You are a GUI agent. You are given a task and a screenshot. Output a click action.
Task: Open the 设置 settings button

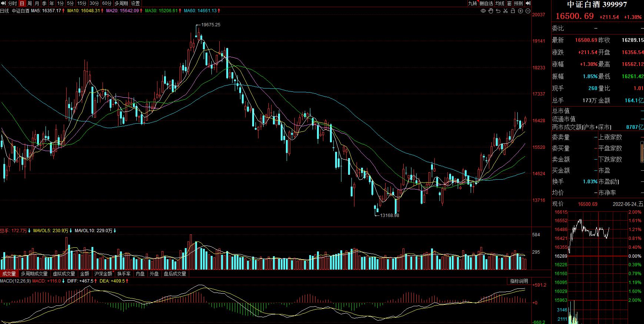pyautogui.click(x=135, y=3)
